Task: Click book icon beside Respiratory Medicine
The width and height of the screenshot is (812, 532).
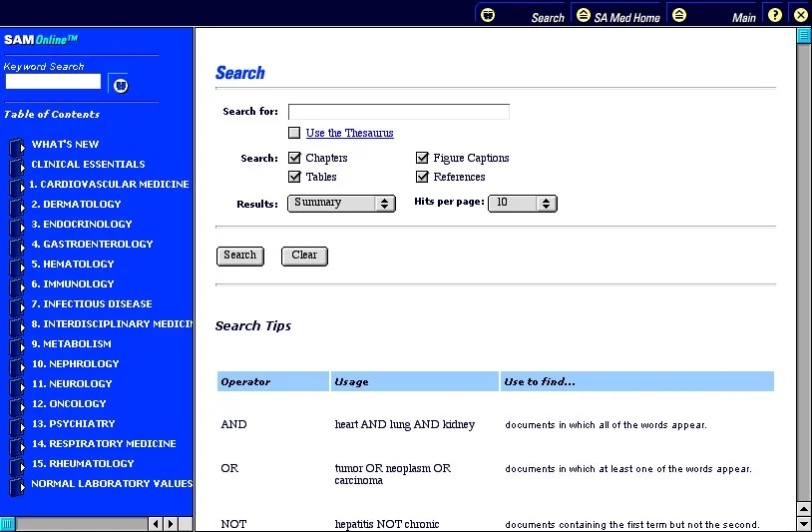Action: 17,446
